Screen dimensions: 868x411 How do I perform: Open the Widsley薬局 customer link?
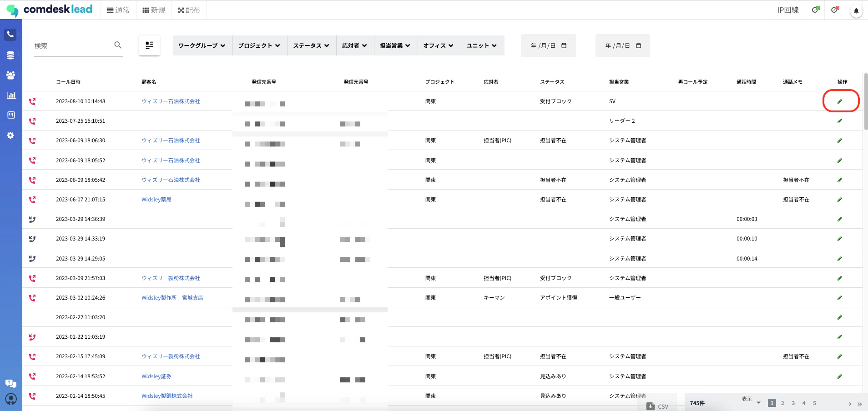coord(156,200)
